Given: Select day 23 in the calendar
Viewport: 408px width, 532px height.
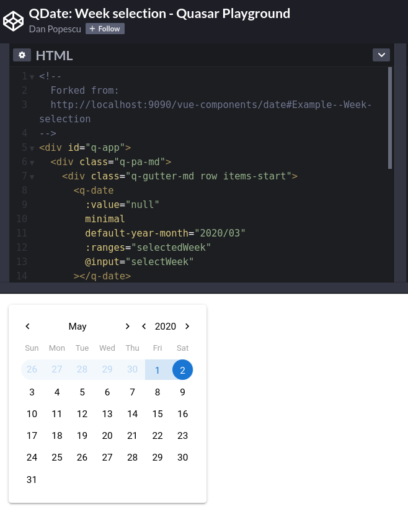Looking at the screenshot, I should click(183, 436).
